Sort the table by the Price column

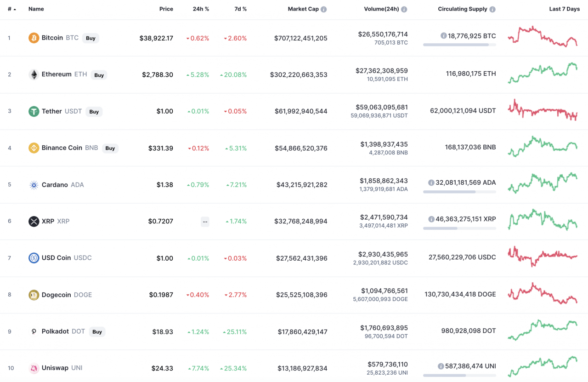pyautogui.click(x=166, y=9)
